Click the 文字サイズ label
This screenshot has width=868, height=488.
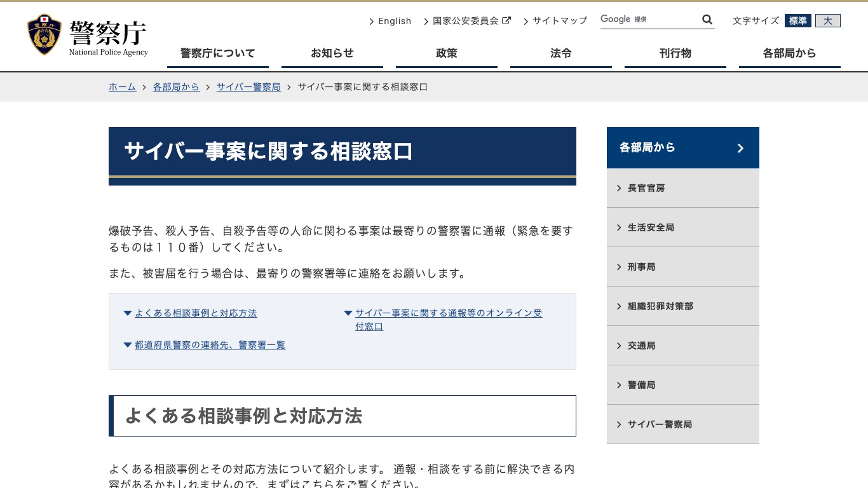(x=756, y=21)
